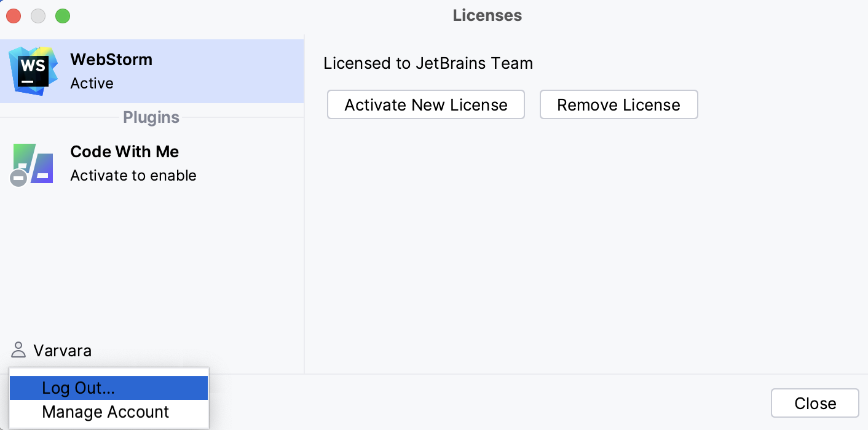Click the yellow minimize traffic light button
The width and height of the screenshot is (868, 430).
pos(37,16)
